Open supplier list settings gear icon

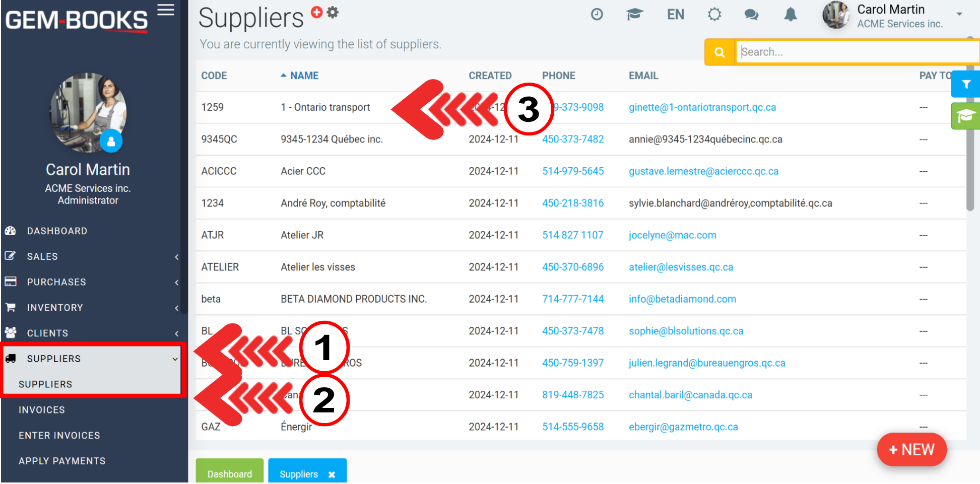[x=333, y=12]
